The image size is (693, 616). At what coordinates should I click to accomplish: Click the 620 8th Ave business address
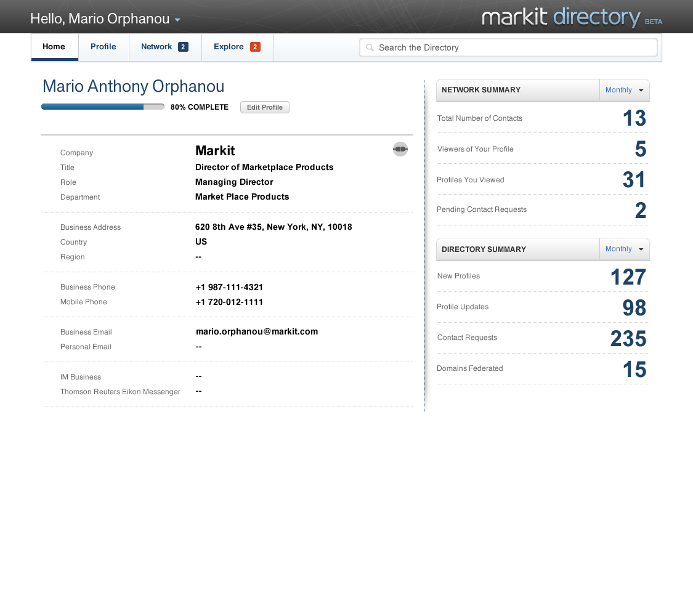point(274,227)
